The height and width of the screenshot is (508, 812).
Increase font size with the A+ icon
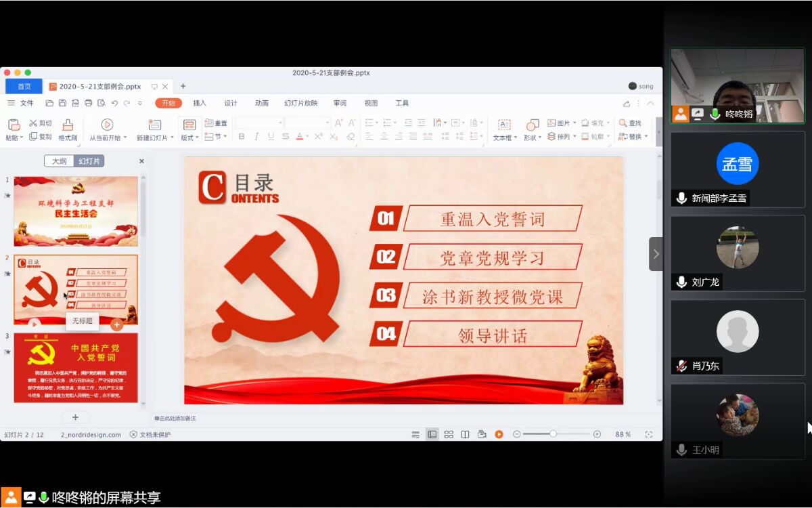pos(339,123)
